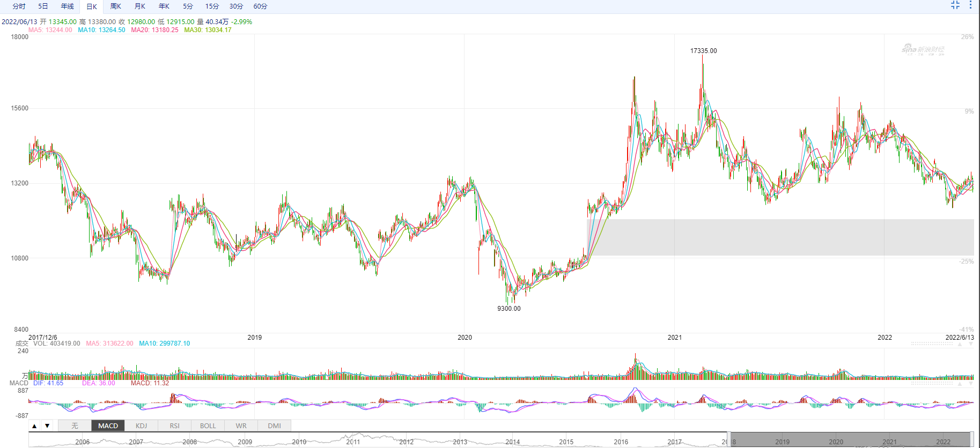Show the 60分 minute chart
Image resolution: width=980 pixels, height=448 pixels.
260,6
